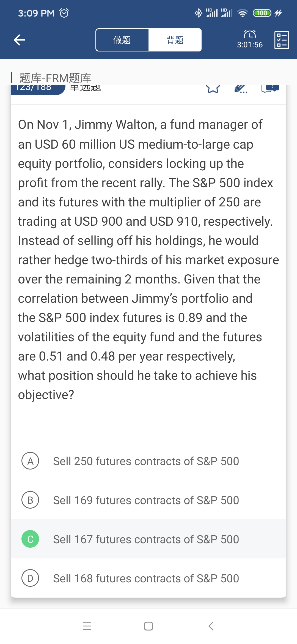Screen dimensions: 297x644
Task: Tap "Sell 168 futures contracts" answer text
Action: point(146,578)
